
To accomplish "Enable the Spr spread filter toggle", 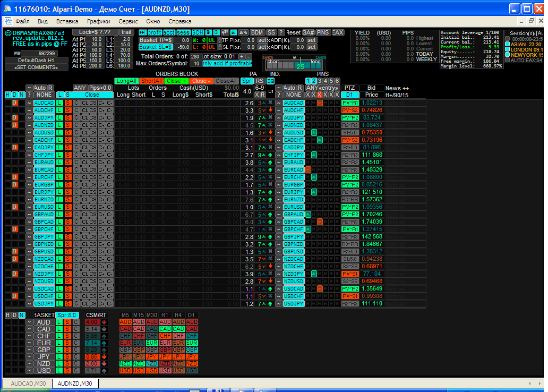I will (x=247, y=81).
